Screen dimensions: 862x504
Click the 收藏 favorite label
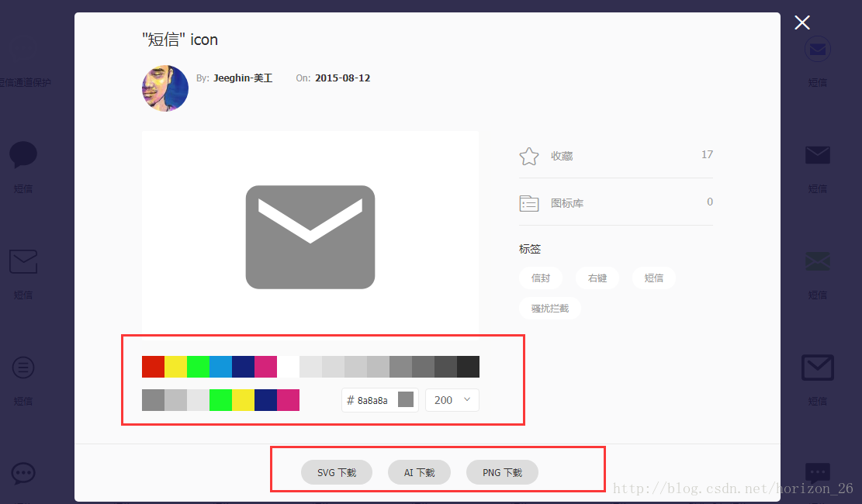(562, 156)
